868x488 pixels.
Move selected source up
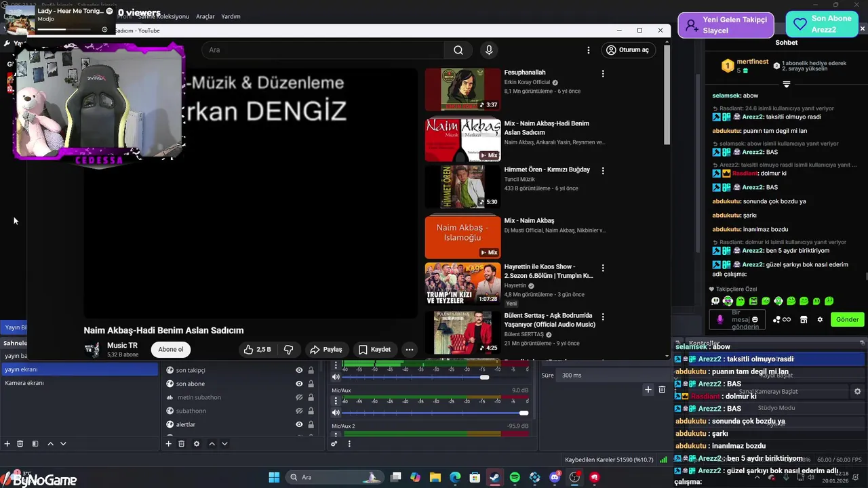click(x=212, y=444)
